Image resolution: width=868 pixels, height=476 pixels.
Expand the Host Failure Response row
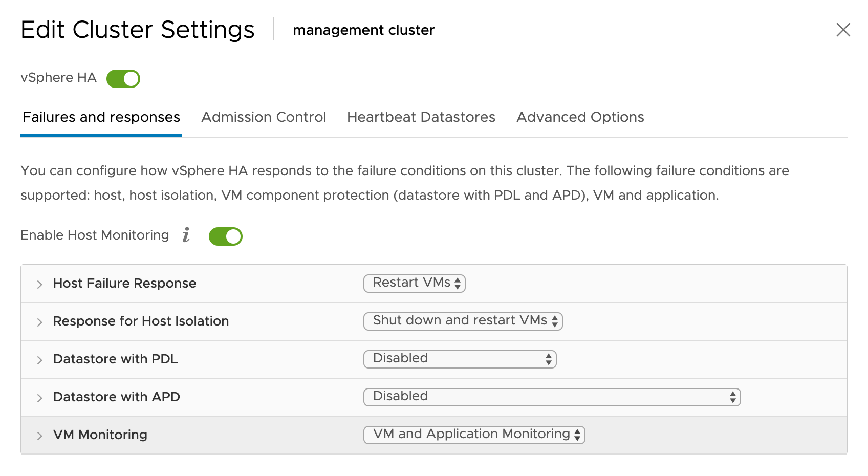tap(39, 284)
